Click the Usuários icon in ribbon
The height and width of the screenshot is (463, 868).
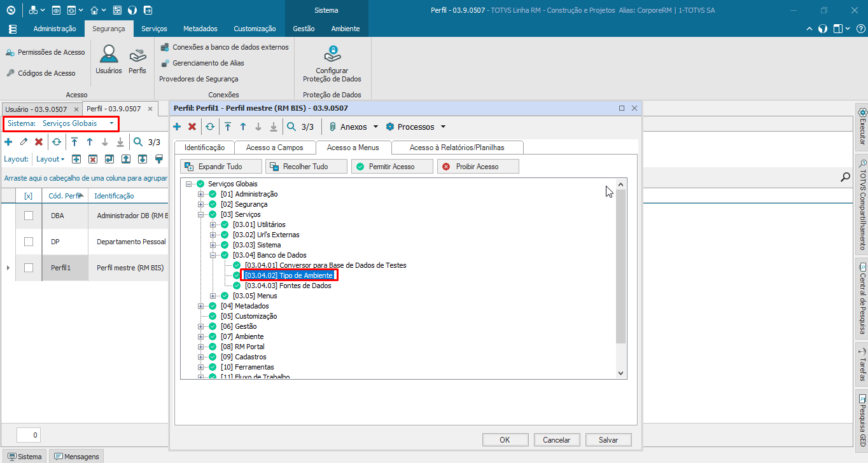(108, 59)
